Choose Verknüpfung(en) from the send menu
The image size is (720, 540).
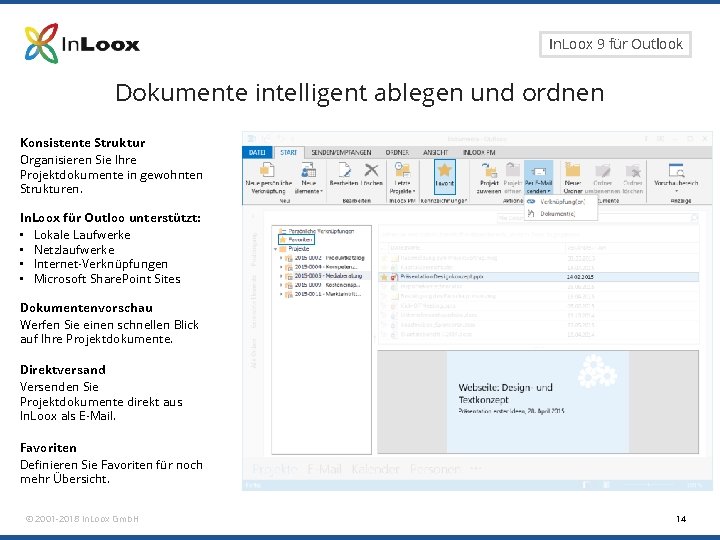click(561, 202)
